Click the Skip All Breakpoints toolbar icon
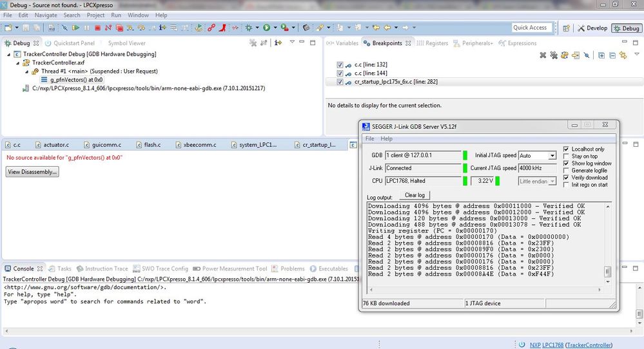 pyautogui.click(x=64, y=28)
